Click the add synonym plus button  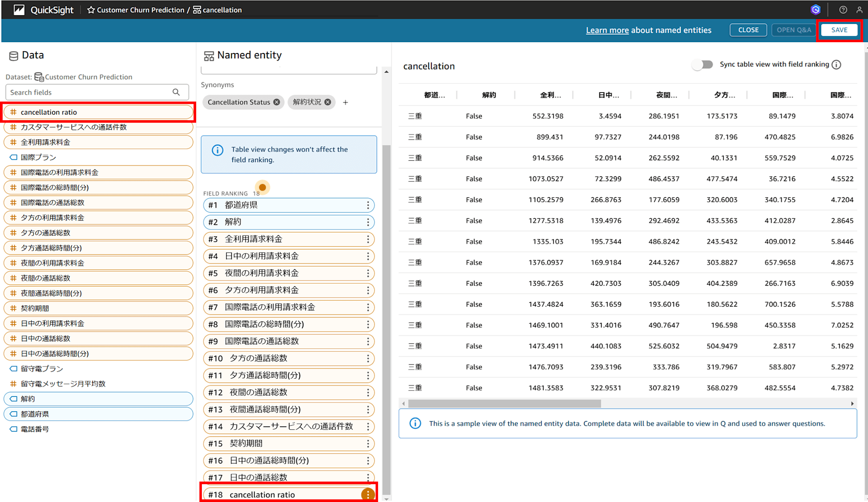tap(345, 102)
